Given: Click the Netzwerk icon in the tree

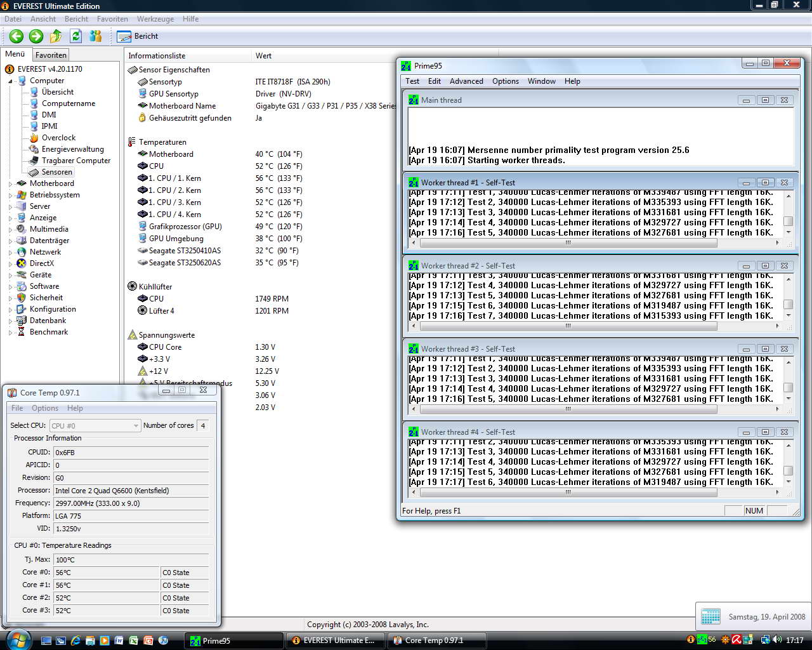Looking at the screenshot, I should (22, 252).
